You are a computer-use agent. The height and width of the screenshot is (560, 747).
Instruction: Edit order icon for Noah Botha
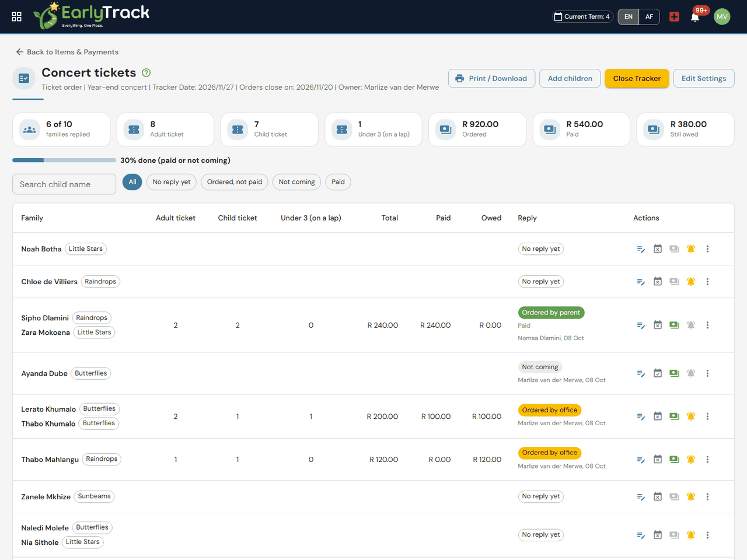pos(641,249)
